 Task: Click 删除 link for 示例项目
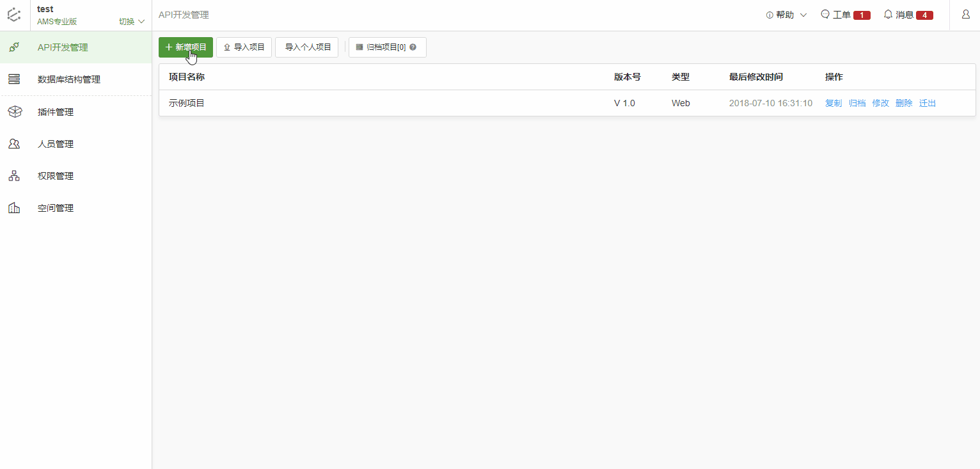click(904, 103)
